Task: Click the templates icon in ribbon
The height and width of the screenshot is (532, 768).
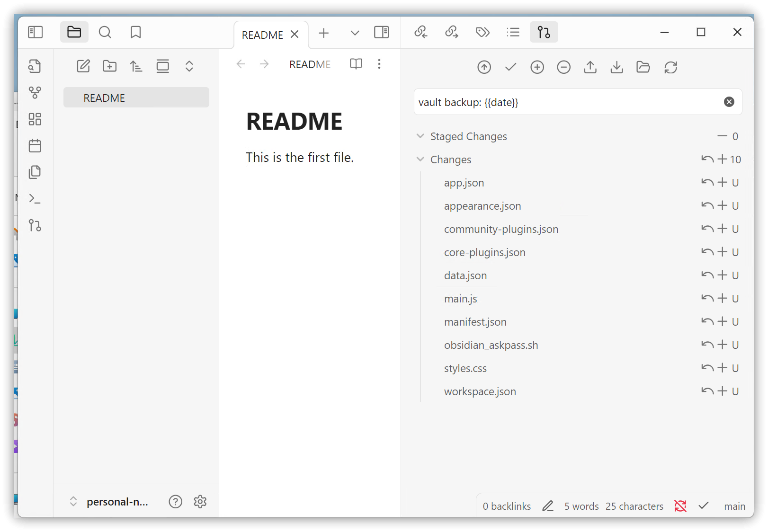Action: pyautogui.click(x=35, y=172)
